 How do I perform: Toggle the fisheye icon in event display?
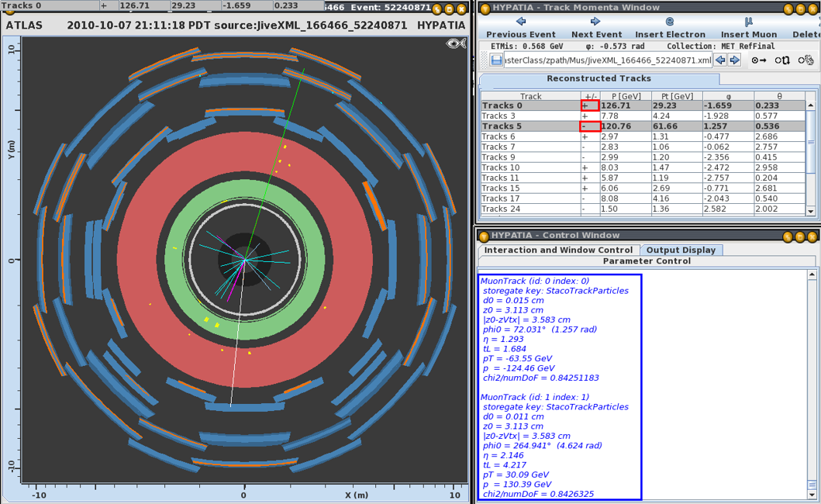point(456,43)
